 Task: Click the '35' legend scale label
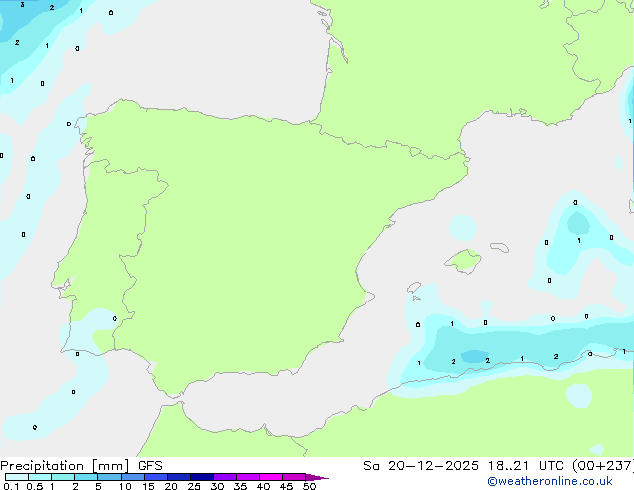[240, 486]
